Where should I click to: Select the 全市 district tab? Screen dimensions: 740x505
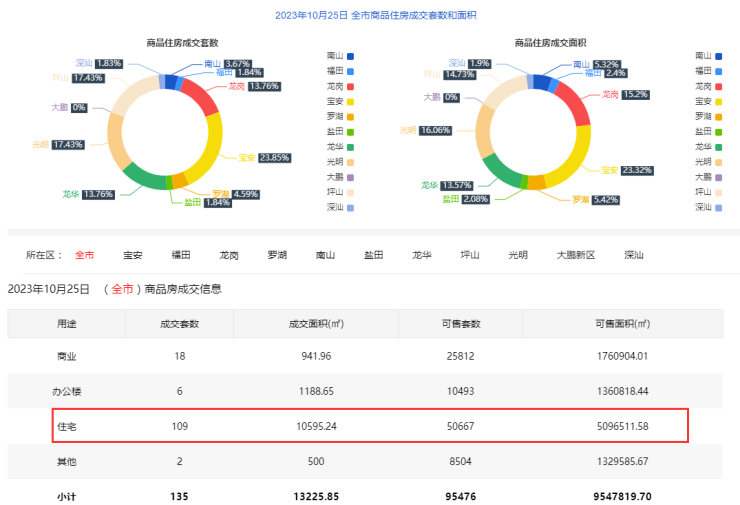(x=85, y=255)
